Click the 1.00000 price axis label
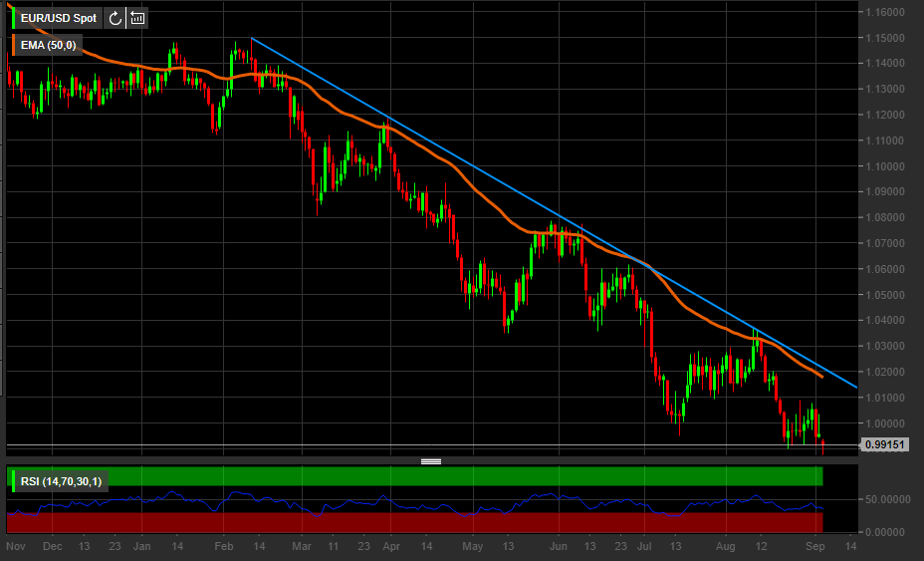Image resolution: width=924 pixels, height=561 pixels. pos(885,423)
